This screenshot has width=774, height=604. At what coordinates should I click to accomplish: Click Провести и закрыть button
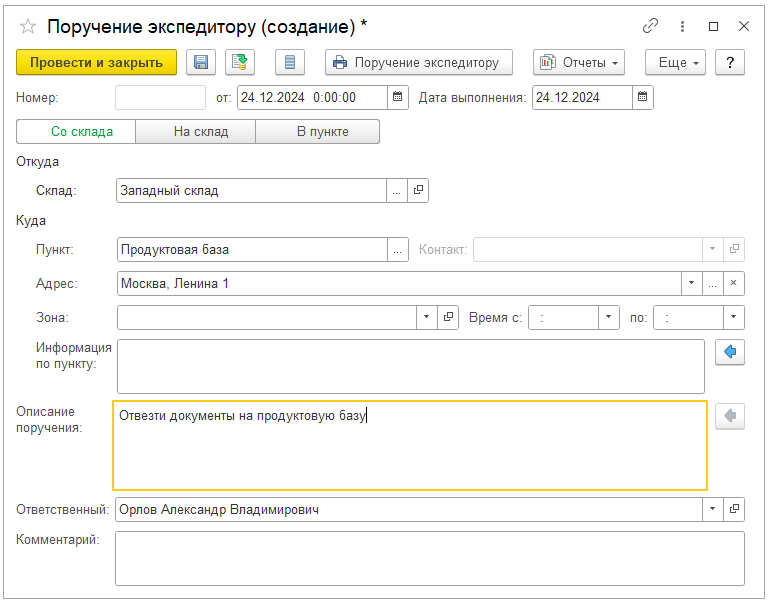96,62
